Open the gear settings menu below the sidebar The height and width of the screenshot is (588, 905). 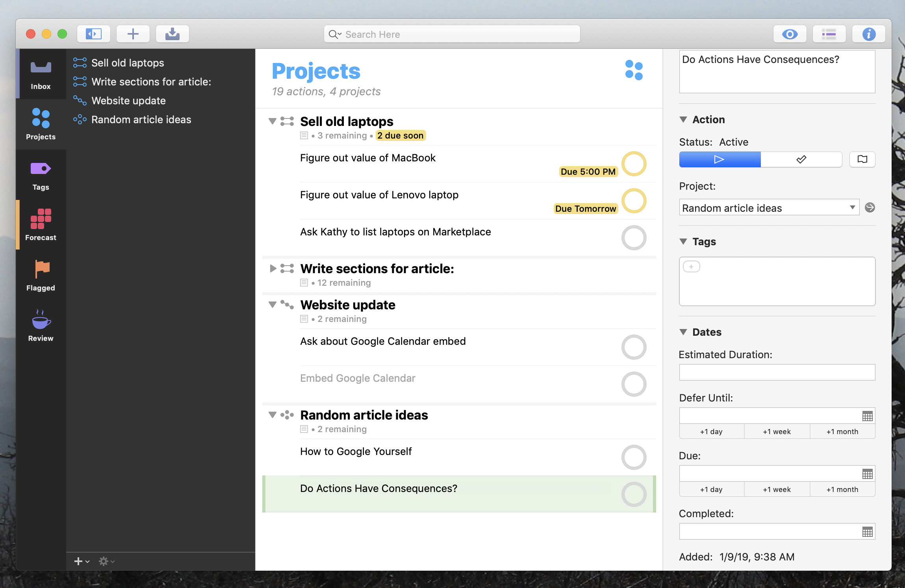click(x=104, y=561)
